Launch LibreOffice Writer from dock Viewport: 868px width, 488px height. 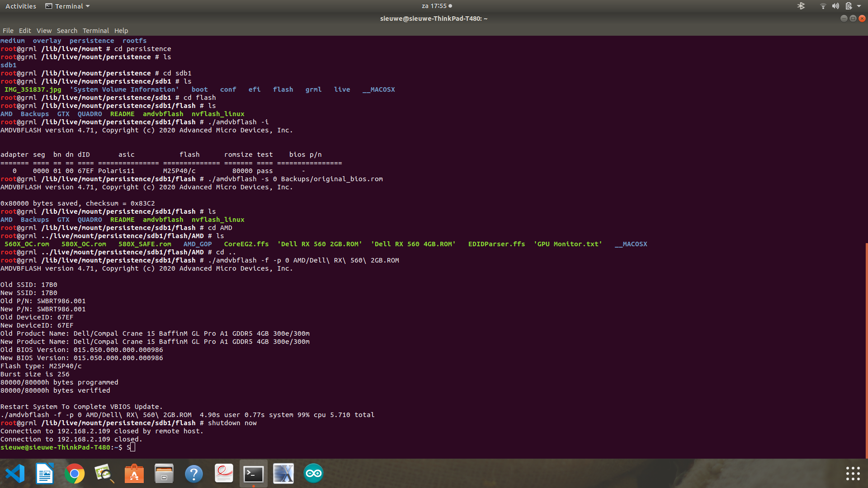[x=45, y=474]
